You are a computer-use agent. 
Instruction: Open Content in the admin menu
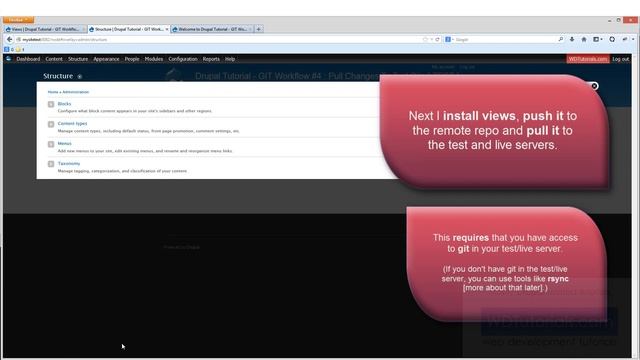54,59
